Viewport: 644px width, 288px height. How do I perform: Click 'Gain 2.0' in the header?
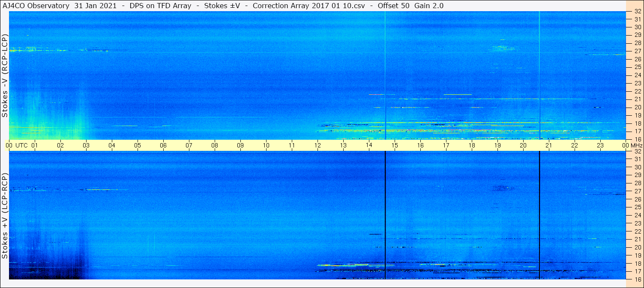point(429,6)
